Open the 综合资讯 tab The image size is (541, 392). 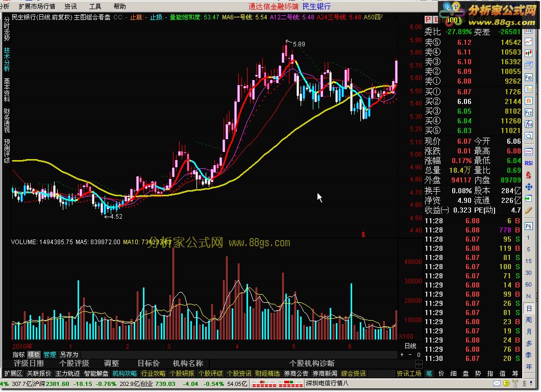tap(353, 374)
